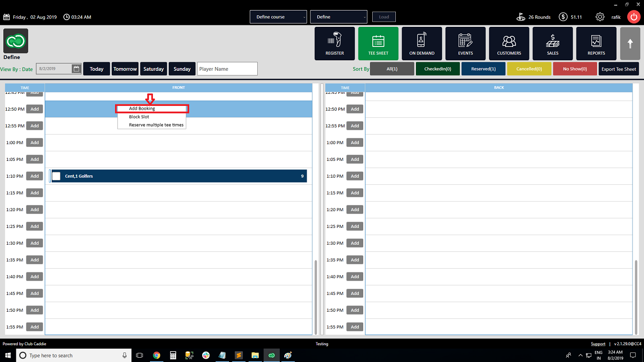Click the BACK column header
This screenshot has height=362, width=644.
pyautogui.click(x=499, y=88)
